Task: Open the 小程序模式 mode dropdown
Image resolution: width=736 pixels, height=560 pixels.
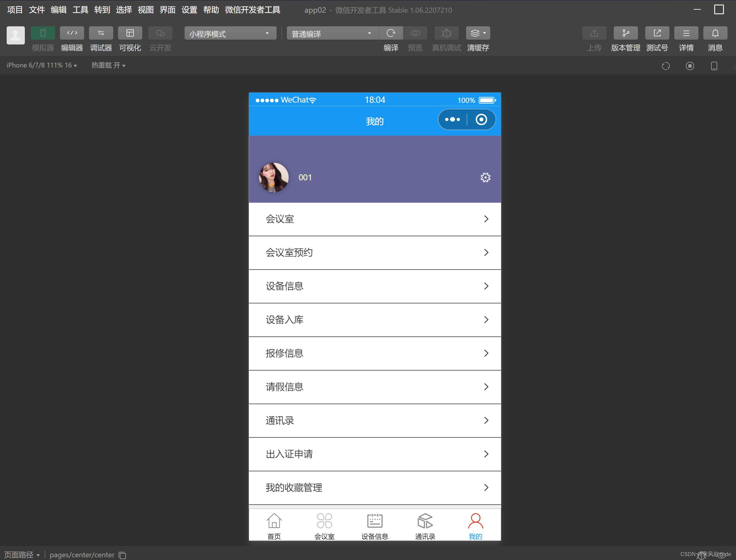Action: point(229,33)
